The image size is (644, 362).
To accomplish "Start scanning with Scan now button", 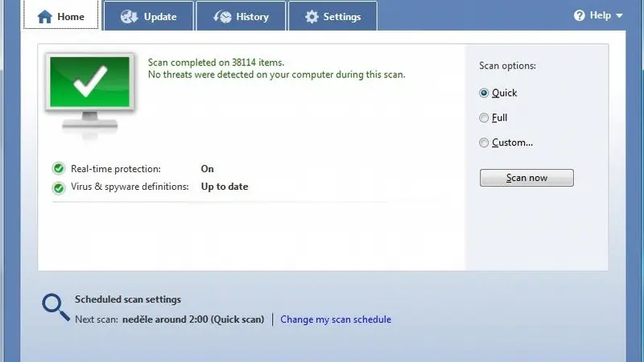I will tap(526, 178).
